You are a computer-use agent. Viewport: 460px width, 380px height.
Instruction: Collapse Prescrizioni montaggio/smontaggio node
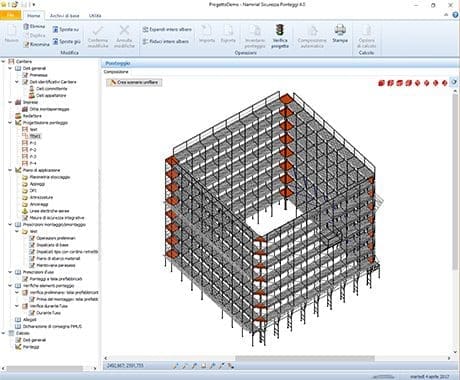coord(10,224)
